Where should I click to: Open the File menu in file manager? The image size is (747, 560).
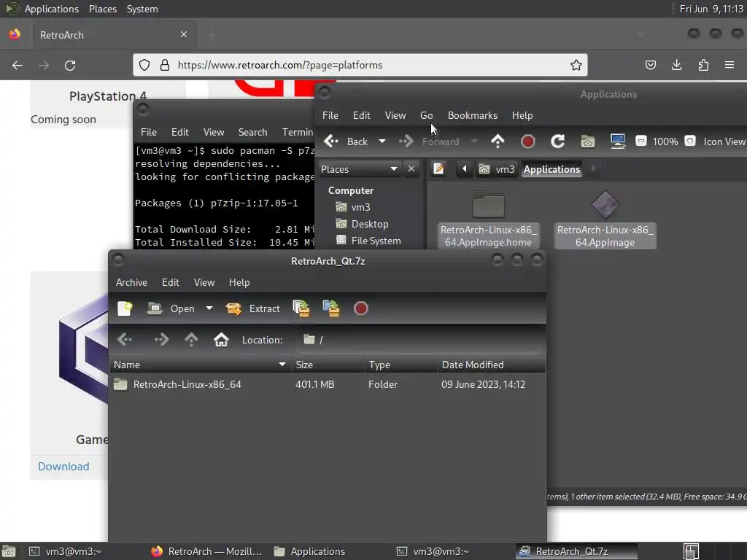tap(330, 115)
